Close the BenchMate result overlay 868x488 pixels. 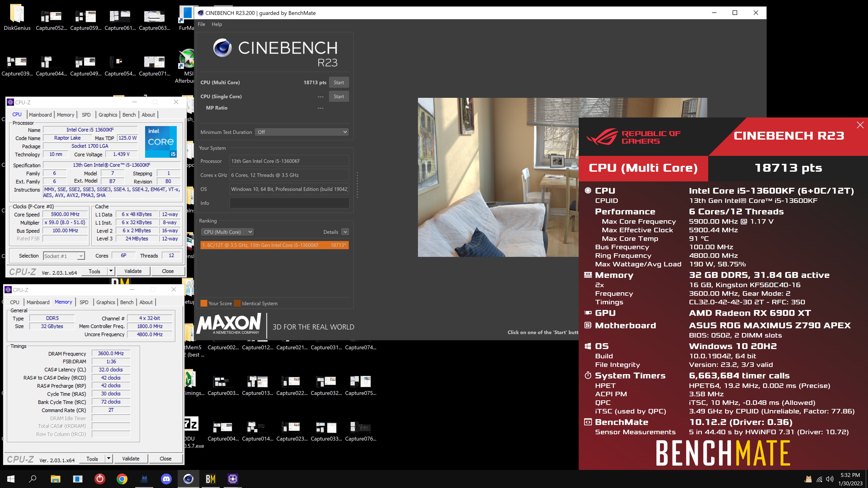click(x=860, y=125)
